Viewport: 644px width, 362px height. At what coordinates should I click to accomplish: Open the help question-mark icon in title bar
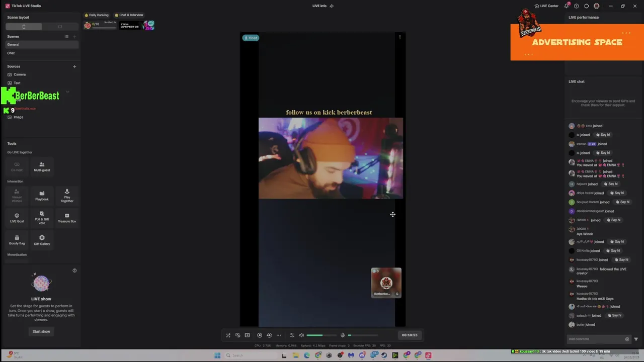pos(577,6)
